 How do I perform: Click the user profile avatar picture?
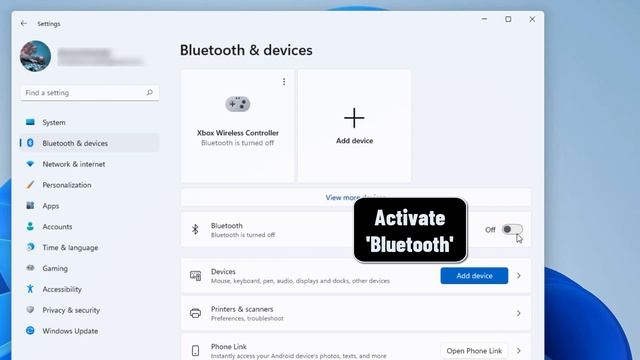[36, 56]
